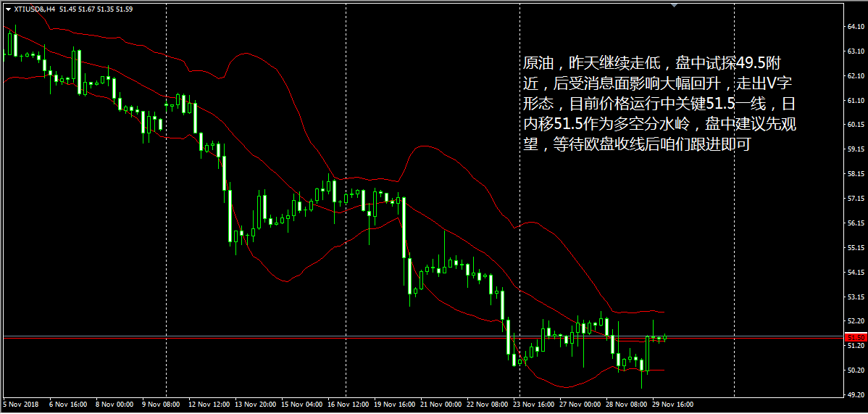Click the OHLC values 51.45 51.67 51.35 51.59
The width and height of the screenshot is (868, 414).
click(x=94, y=9)
